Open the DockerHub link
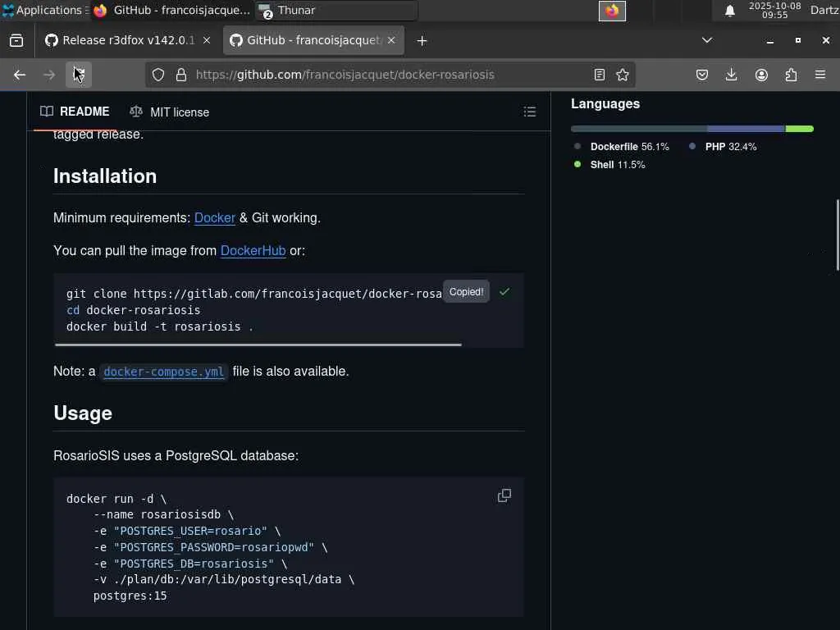Viewport: 840px width, 630px height. click(253, 251)
